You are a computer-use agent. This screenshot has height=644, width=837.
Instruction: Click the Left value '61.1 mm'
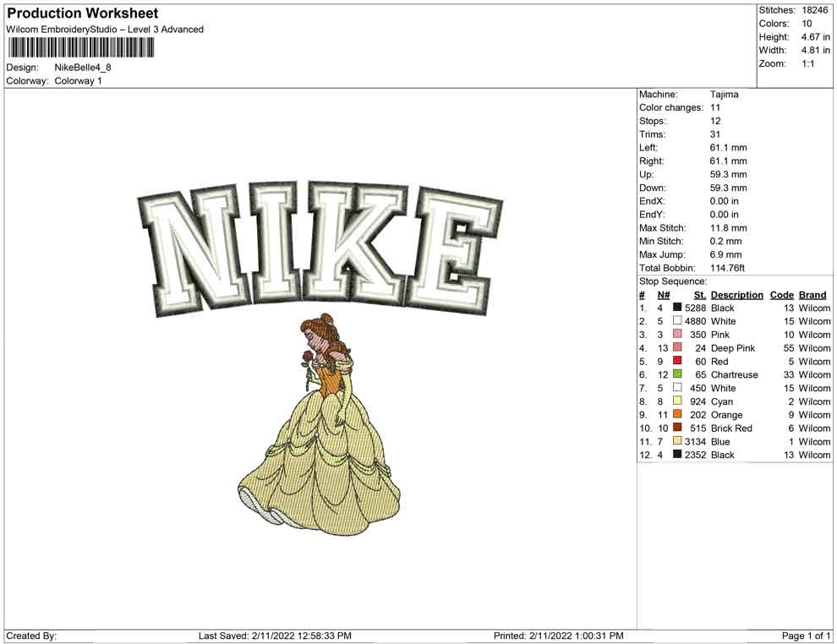(x=729, y=148)
